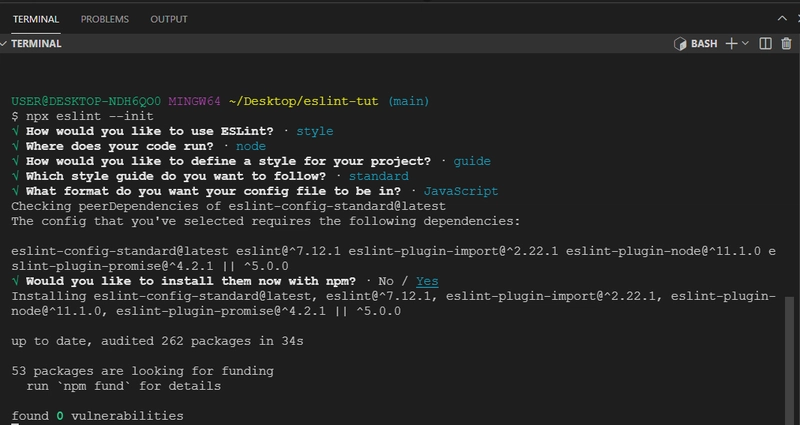Click the BASH terminal label
The image size is (800, 425).
click(704, 44)
